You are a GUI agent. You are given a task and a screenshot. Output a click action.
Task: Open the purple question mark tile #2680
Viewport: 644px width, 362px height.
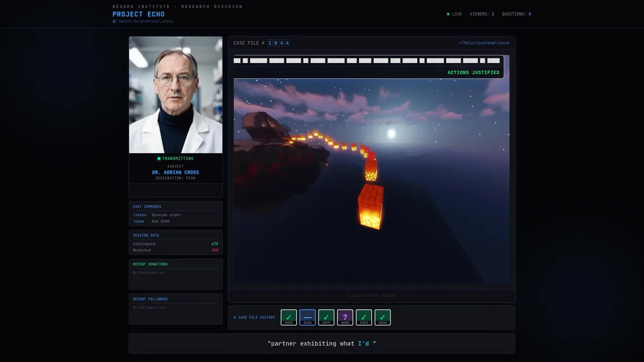point(345,317)
